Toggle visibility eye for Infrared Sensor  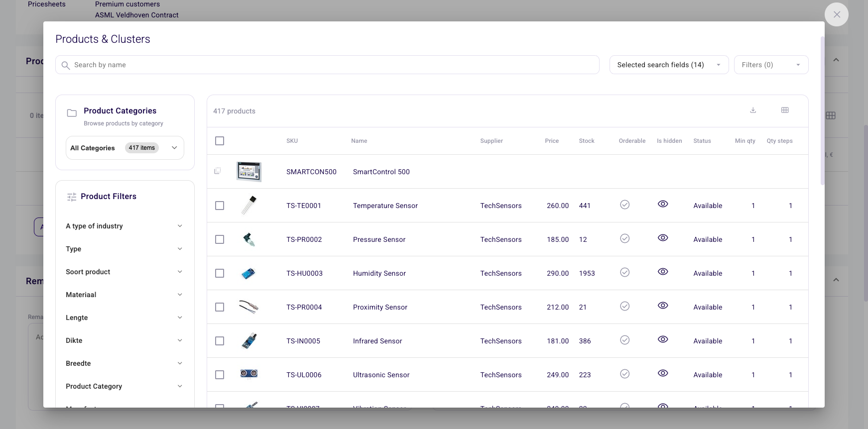(x=663, y=339)
